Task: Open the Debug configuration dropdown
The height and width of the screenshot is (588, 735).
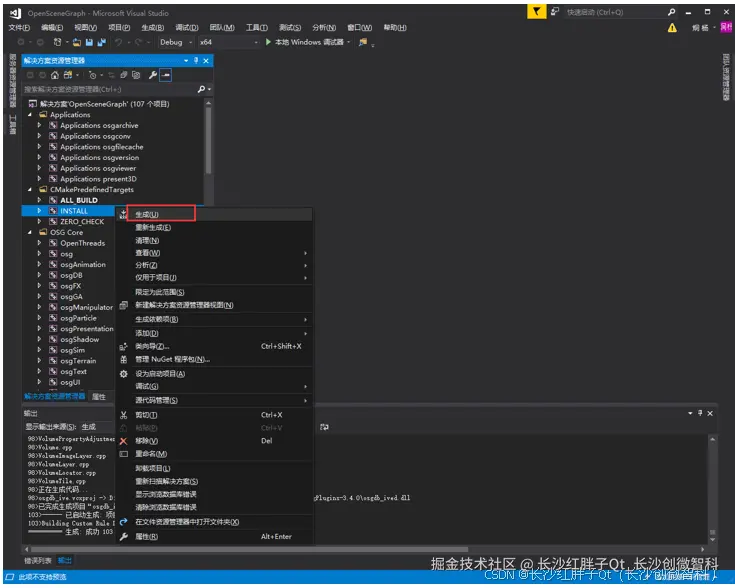Action: [176, 42]
